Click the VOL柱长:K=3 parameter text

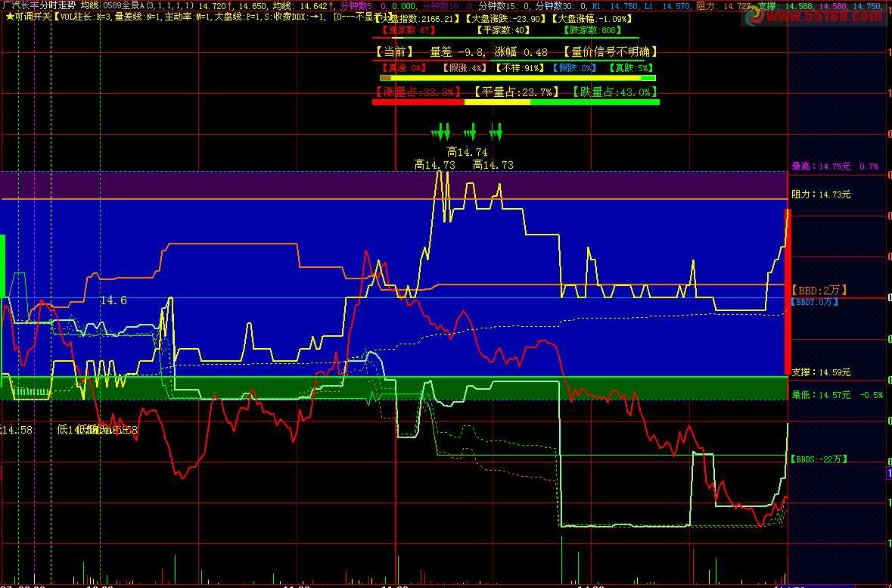pyautogui.click(x=86, y=17)
